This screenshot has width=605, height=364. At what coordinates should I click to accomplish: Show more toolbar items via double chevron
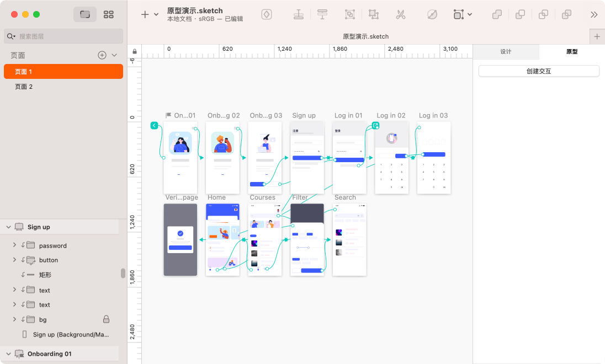point(594,15)
